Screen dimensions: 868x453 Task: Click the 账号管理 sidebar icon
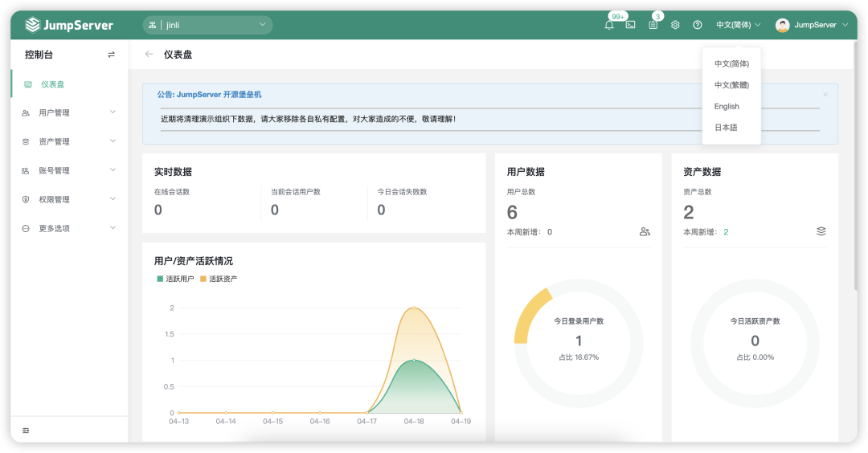[x=26, y=171]
